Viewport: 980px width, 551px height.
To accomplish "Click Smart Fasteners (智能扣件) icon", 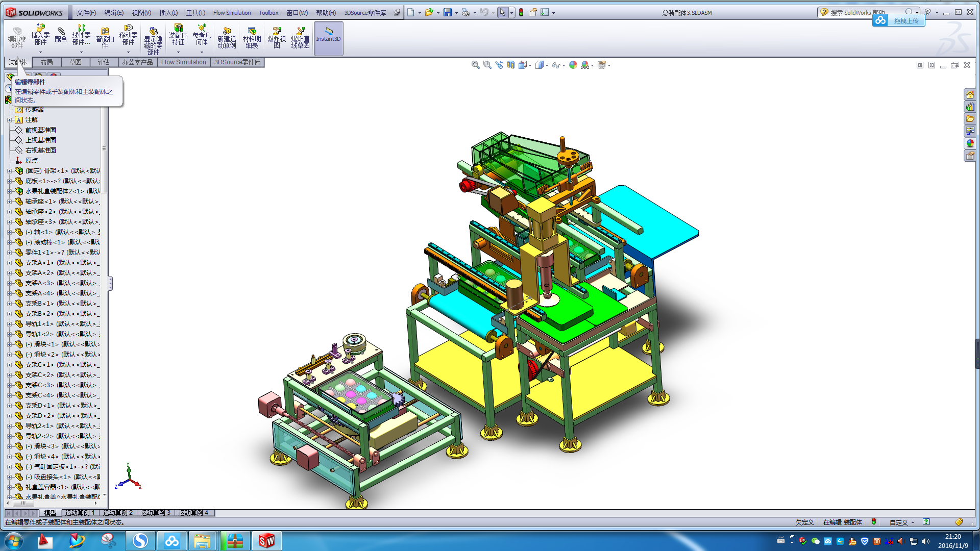I will pyautogui.click(x=105, y=38).
